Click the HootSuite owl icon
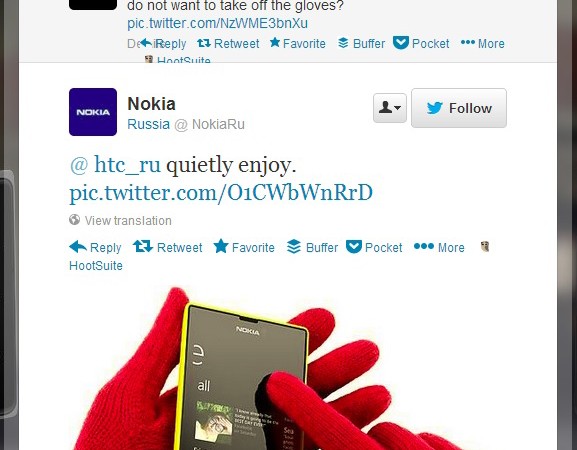 485,246
